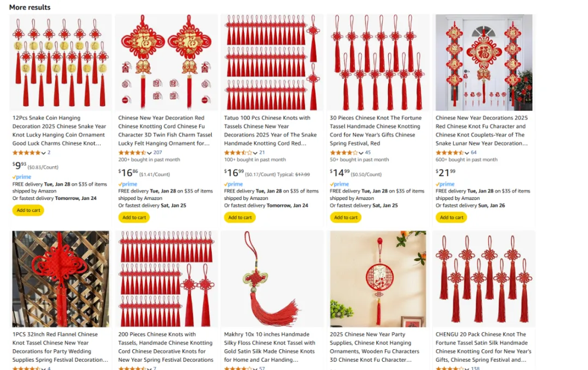View the red flannel knot on lattice photo

(60, 279)
